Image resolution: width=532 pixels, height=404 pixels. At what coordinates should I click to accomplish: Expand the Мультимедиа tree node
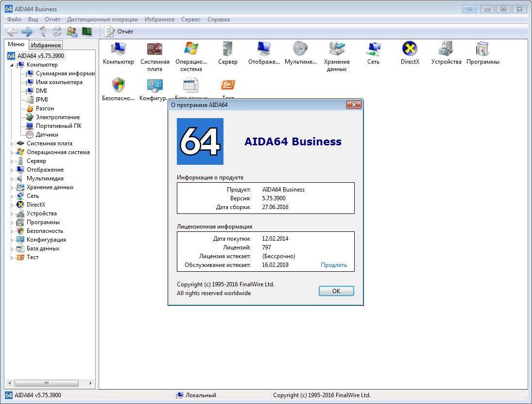12,178
